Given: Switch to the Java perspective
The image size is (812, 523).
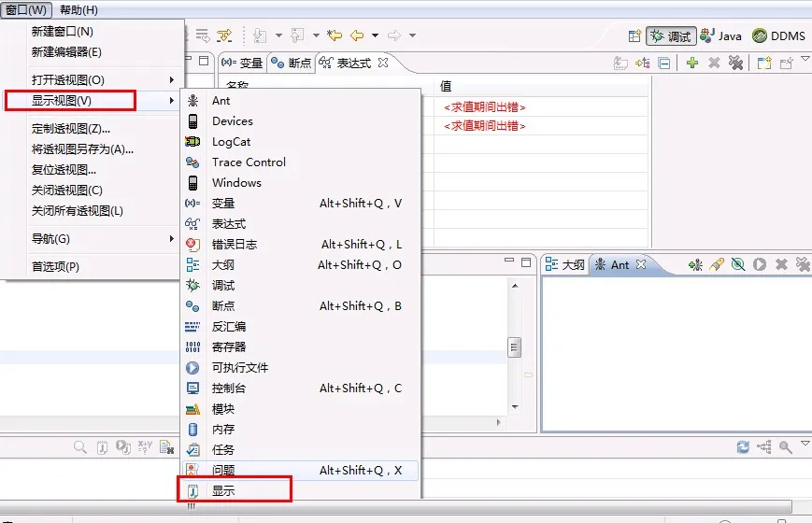Looking at the screenshot, I should pyautogui.click(x=720, y=35).
